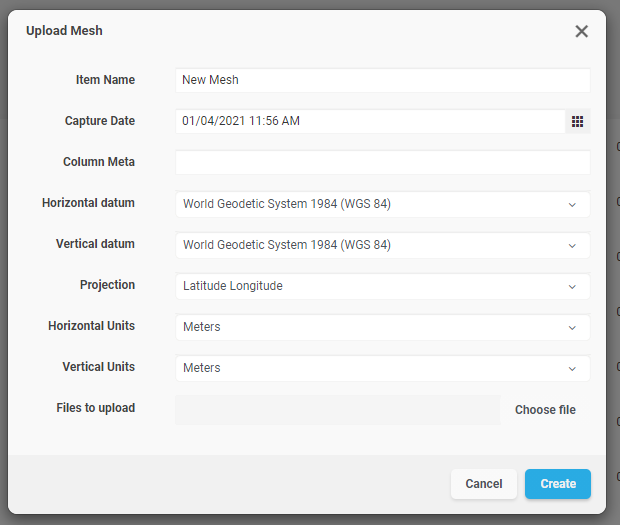Click the Horizontal datum chevron arrow

tap(572, 204)
